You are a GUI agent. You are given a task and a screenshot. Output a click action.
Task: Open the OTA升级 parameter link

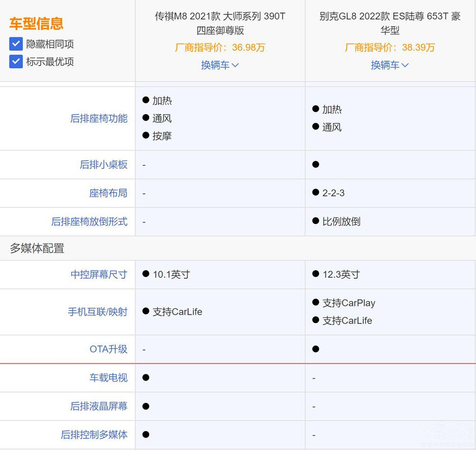click(108, 349)
